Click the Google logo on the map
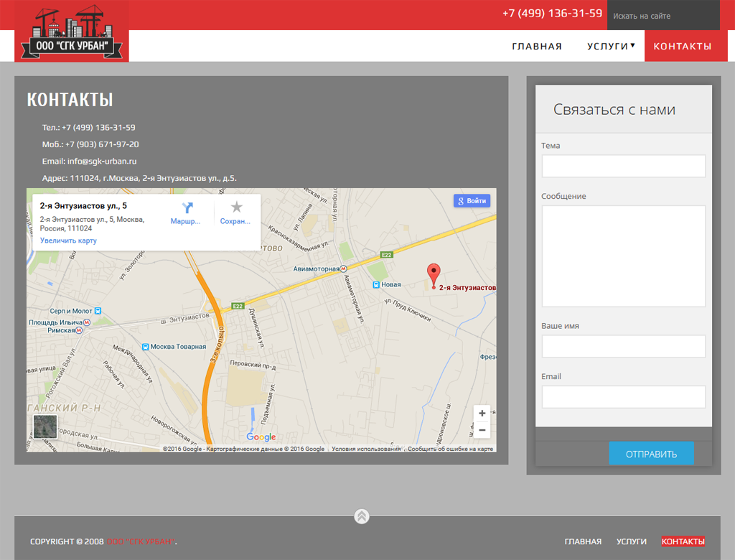The width and height of the screenshot is (735, 560). coord(261,437)
